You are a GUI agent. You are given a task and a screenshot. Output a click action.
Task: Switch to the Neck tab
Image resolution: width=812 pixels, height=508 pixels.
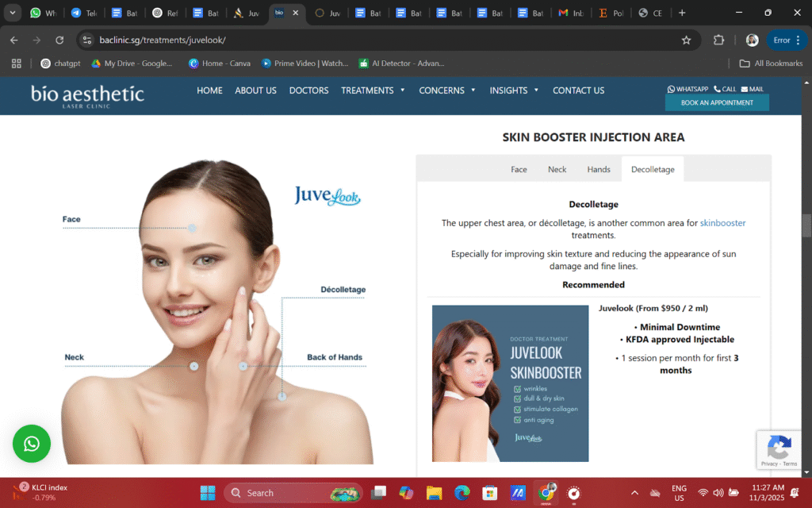point(557,170)
